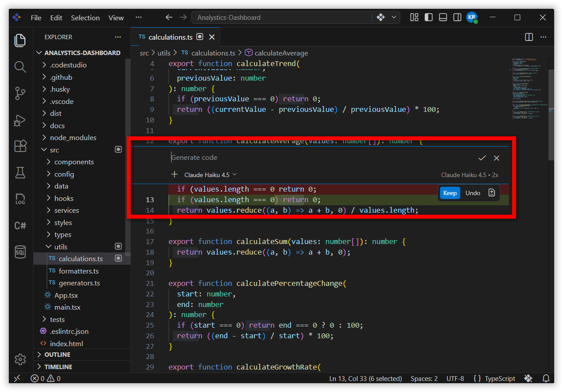This screenshot has height=392, width=563.
Task: Open App.tsx in the explorer
Action: pos(66,295)
